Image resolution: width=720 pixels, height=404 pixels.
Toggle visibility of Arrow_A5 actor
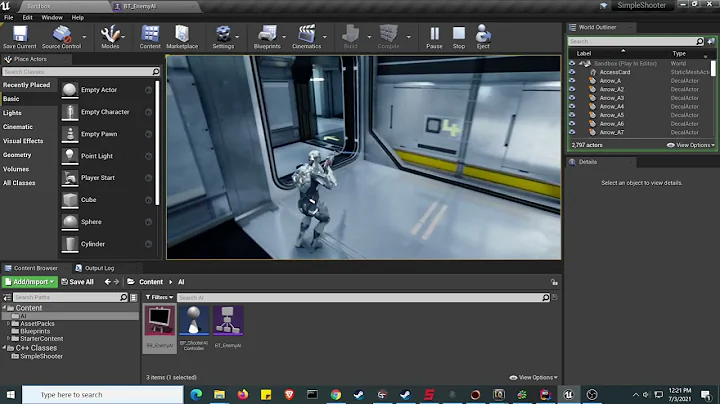572,115
